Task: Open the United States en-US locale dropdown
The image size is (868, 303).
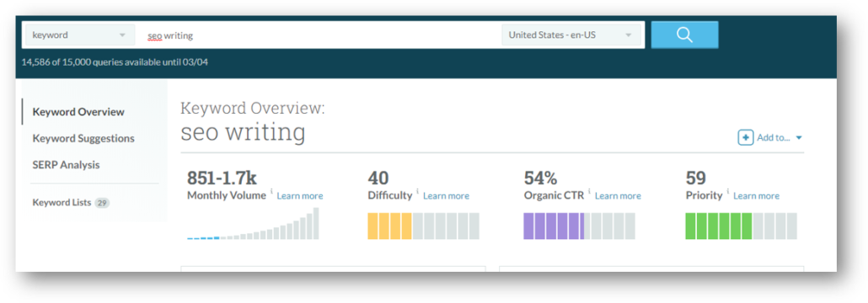Action: click(571, 35)
